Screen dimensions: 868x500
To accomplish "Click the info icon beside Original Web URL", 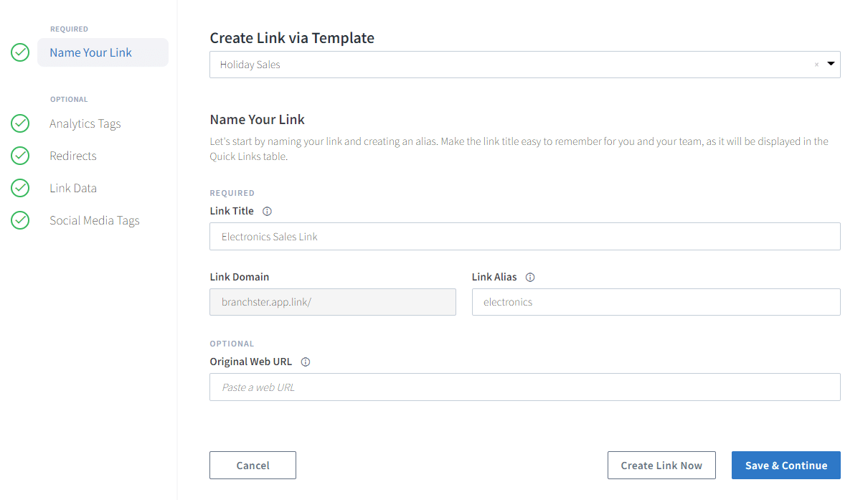I will pyautogui.click(x=306, y=362).
